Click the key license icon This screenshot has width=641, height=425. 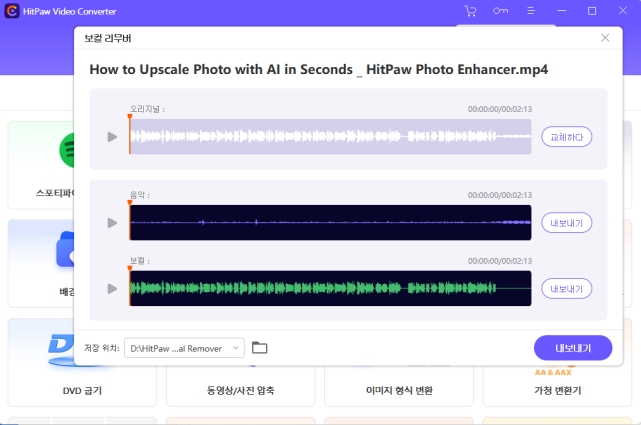(x=500, y=11)
